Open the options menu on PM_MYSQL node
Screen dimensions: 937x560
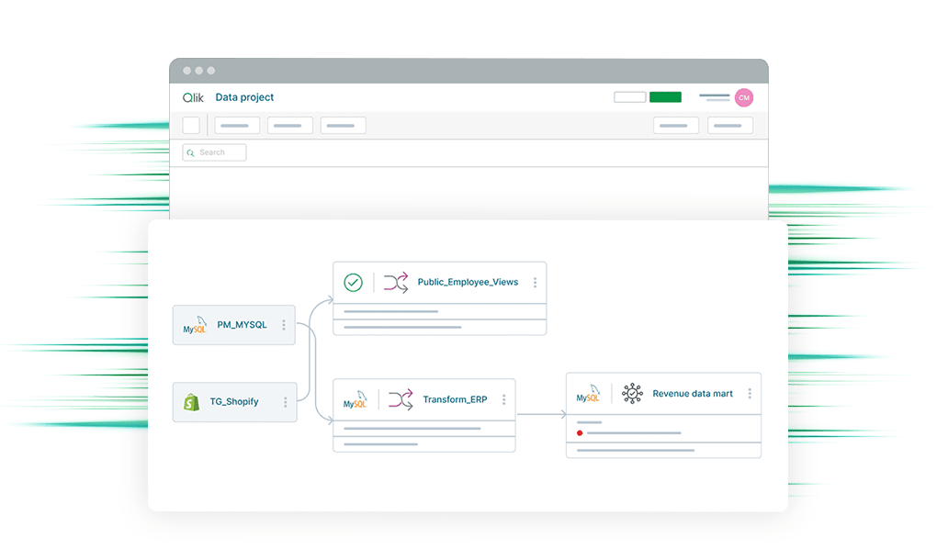(285, 324)
